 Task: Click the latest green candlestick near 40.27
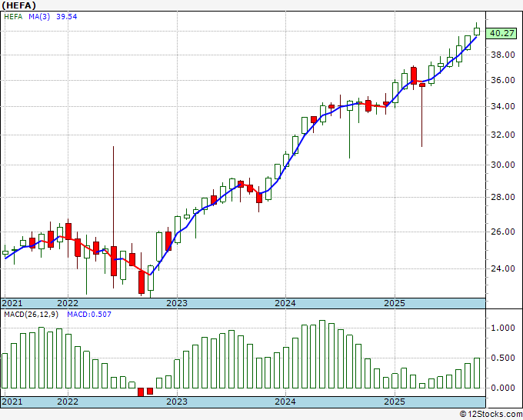coord(477,32)
